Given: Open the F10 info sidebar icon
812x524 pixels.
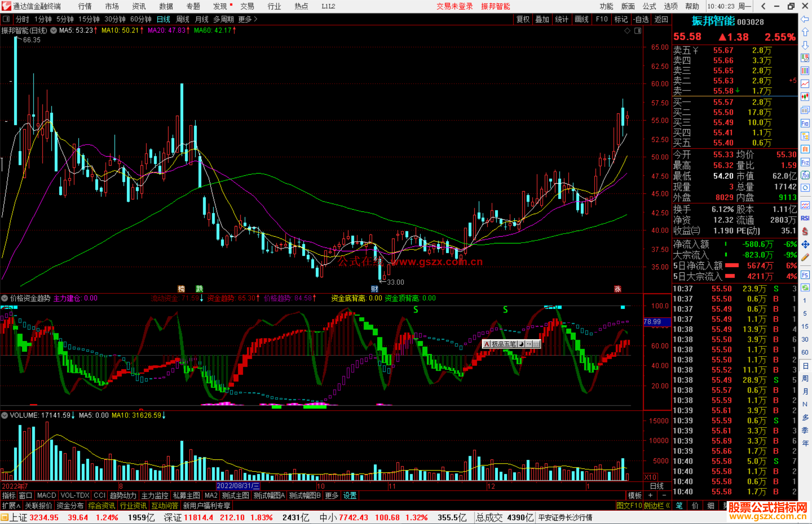Looking at the screenshot, I should pos(805,123).
